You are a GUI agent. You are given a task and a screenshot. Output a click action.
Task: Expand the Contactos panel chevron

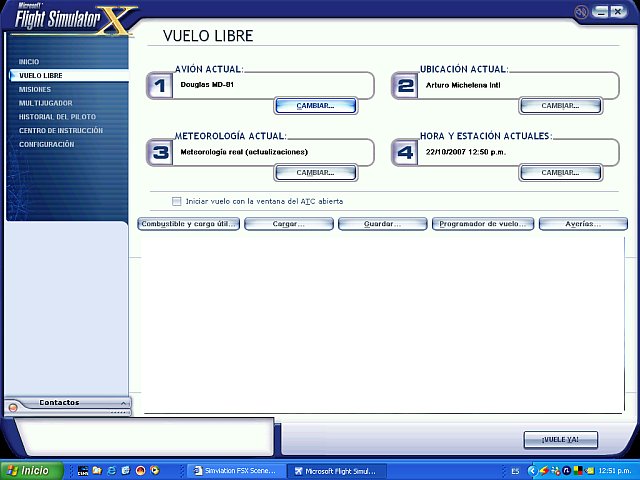(x=124, y=403)
